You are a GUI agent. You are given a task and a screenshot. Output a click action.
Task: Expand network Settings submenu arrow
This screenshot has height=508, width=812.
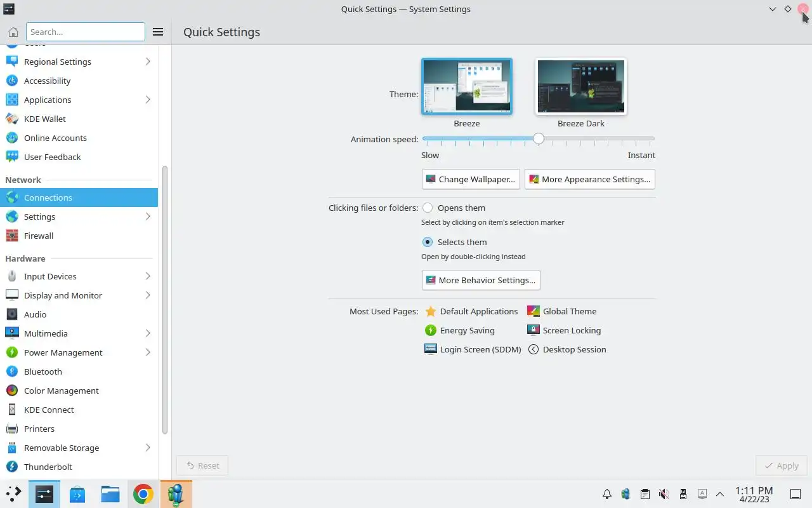pos(148,217)
